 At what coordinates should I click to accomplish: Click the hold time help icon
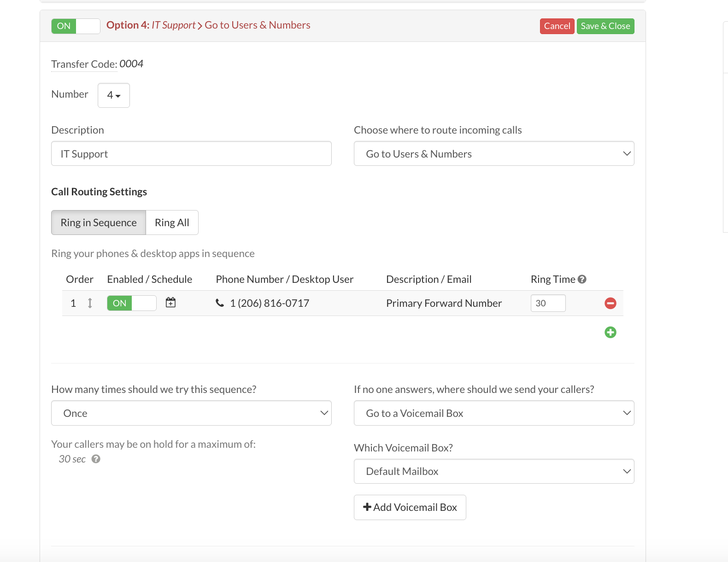click(96, 459)
